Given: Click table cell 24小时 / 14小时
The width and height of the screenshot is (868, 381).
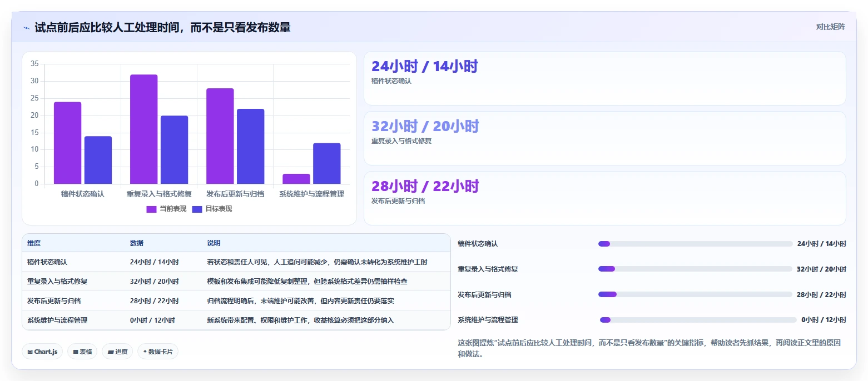Looking at the screenshot, I should [155, 262].
